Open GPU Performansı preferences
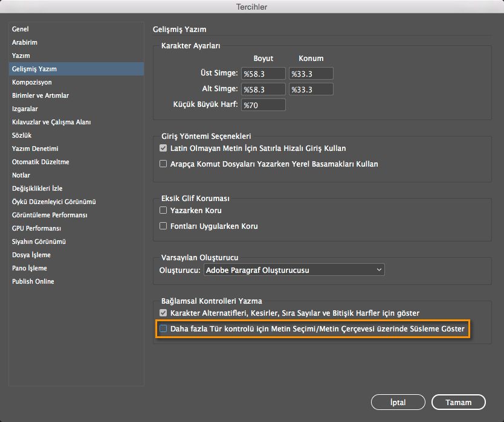Screen dimensions: 504x422 (36, 228)
